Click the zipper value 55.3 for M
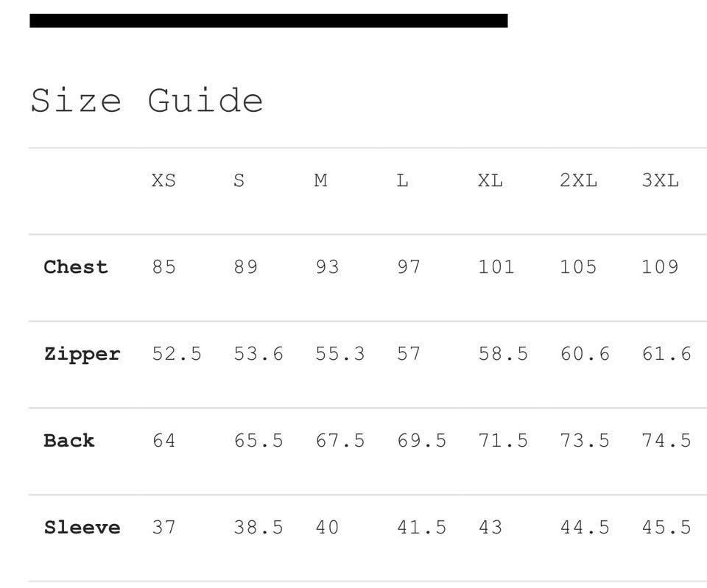Screen dimensions: 707x588 click(x=340, y=354)
